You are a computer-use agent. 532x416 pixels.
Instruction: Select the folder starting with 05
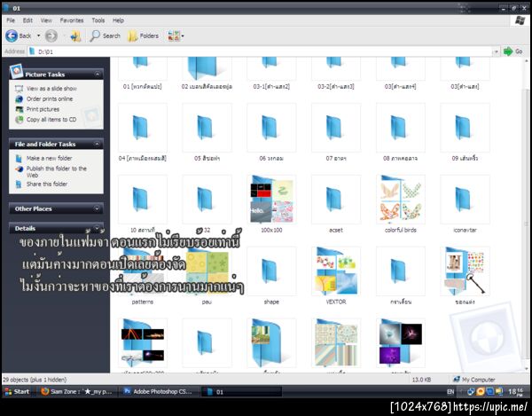point(207,128)
